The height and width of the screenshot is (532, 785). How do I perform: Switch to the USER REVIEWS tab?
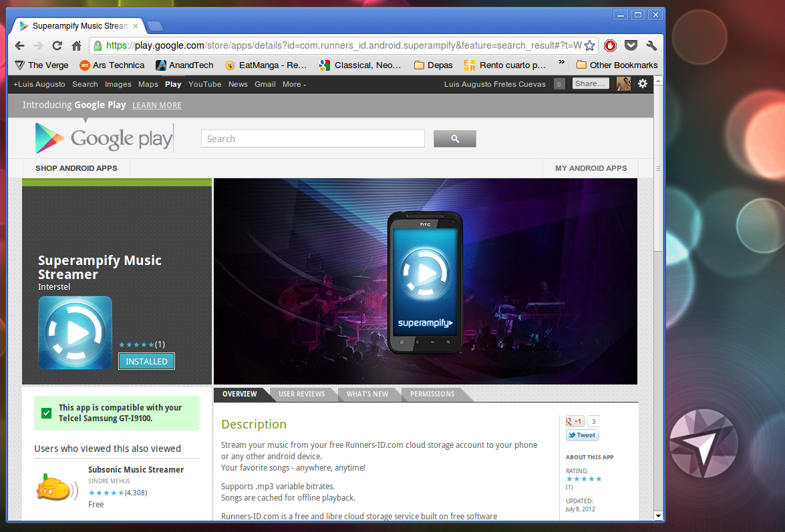(x=301, y=394)
